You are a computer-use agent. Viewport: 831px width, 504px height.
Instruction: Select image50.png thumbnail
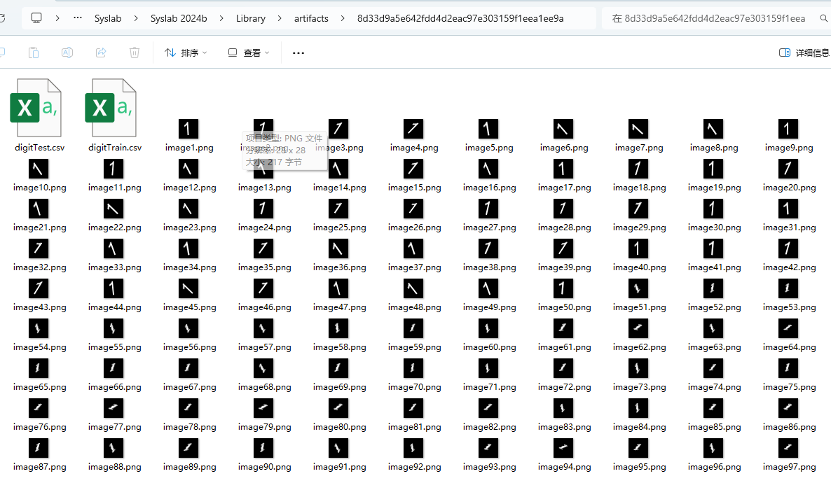pyautogui.click(x=563, y=288)
